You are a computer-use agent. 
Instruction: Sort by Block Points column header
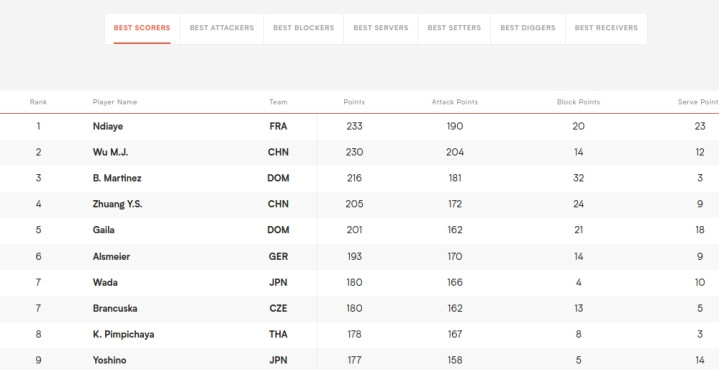coord(578,102)
